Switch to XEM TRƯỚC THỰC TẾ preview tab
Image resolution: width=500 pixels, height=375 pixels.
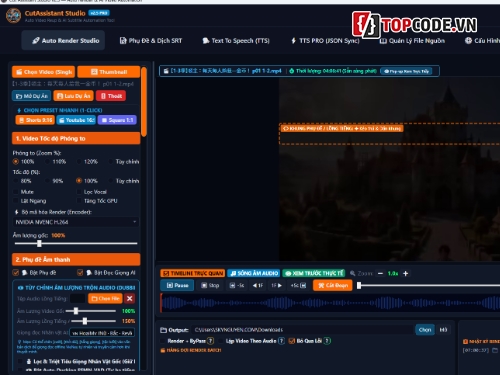pyautogui.click(x=314, y=273)
